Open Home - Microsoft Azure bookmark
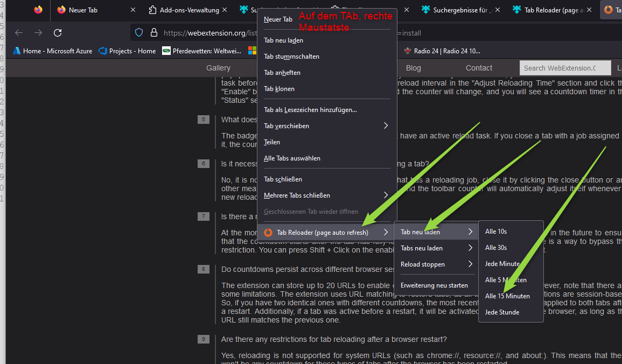The width and height of the screenshot is (622, 364). 53,51
